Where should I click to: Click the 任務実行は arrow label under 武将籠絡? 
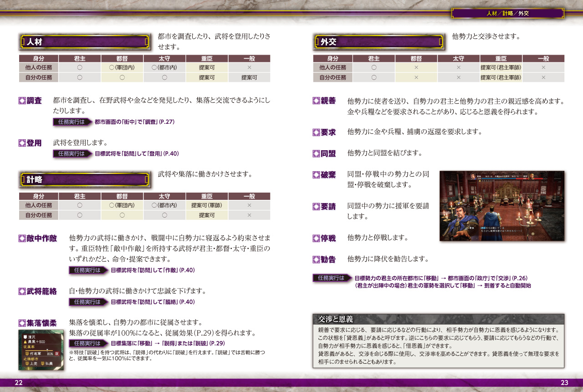coord(88,302)
